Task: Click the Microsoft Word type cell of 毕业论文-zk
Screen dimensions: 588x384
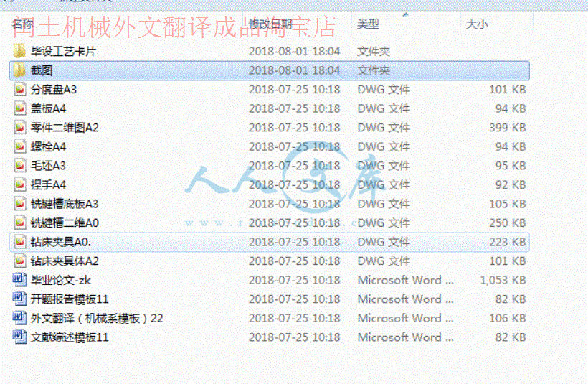Action: click(x=406, y=280)
